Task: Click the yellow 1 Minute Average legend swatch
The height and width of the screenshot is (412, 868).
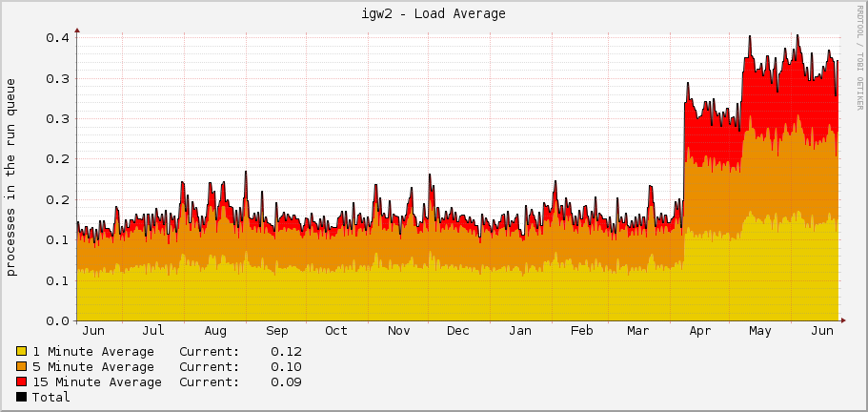Action: click(x=22, y=352)
